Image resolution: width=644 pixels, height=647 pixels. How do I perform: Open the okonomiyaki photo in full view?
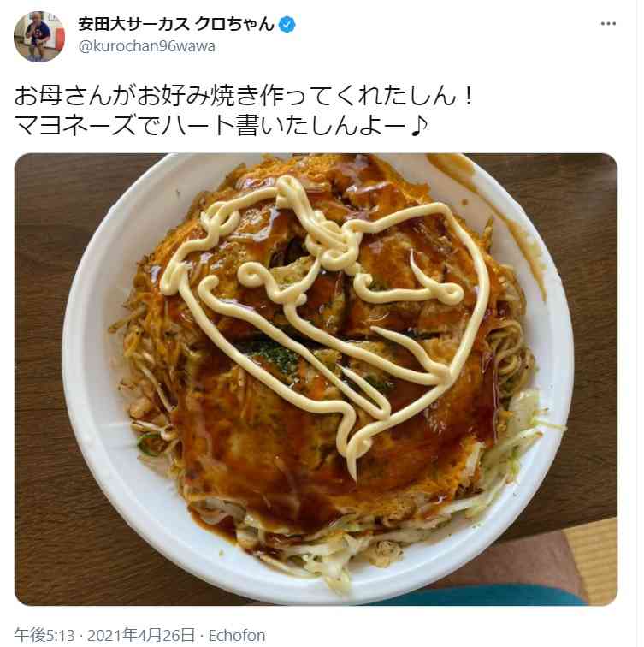tap(316, 379)
